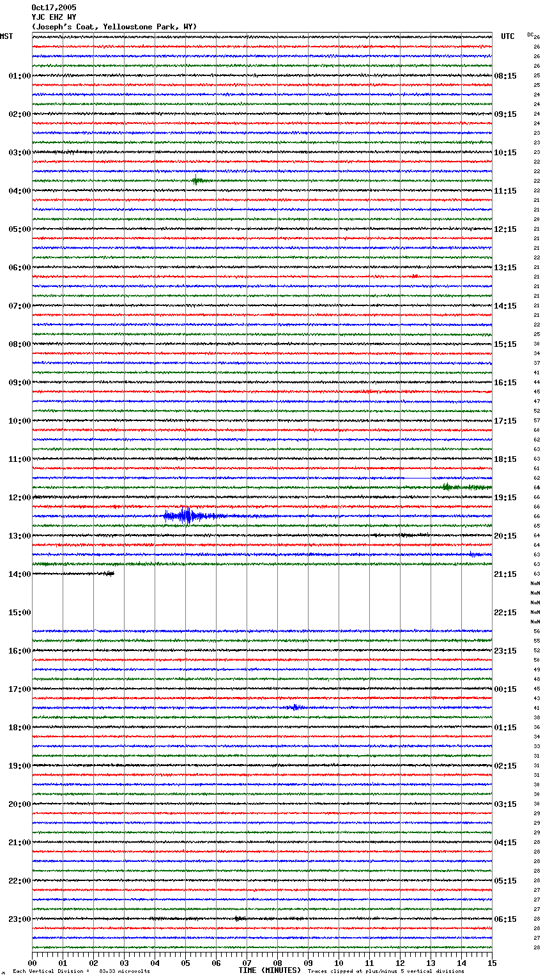Viewport: 543px width, 980px height.
Task: Click the 18:00 MST time label
Action: 20,728
